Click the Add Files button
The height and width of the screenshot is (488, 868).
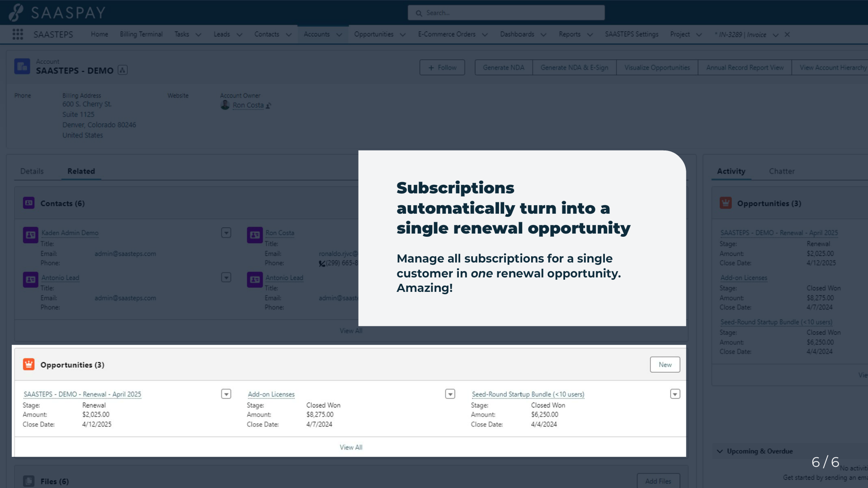pos(658,481)
